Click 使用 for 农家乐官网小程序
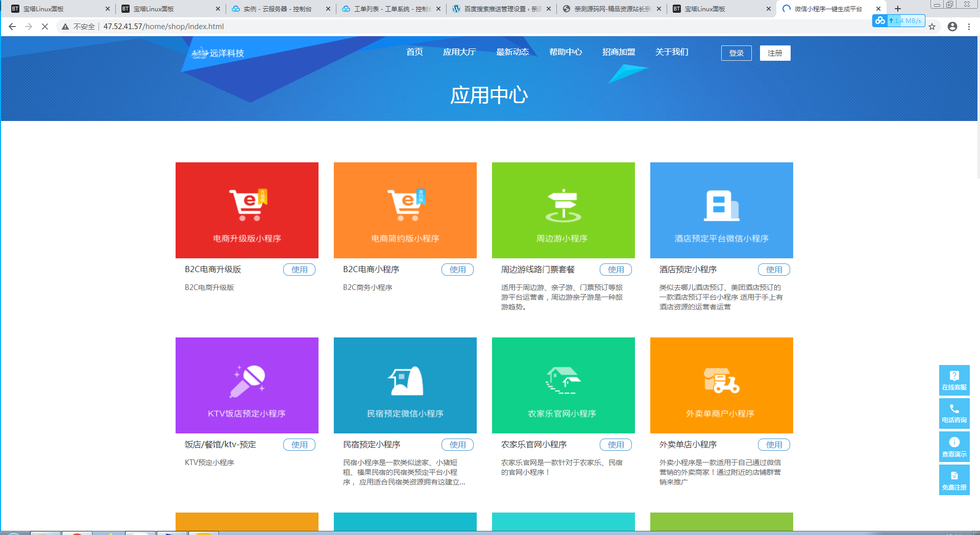This screenshot has height=535, width=980. pos(616,445)
